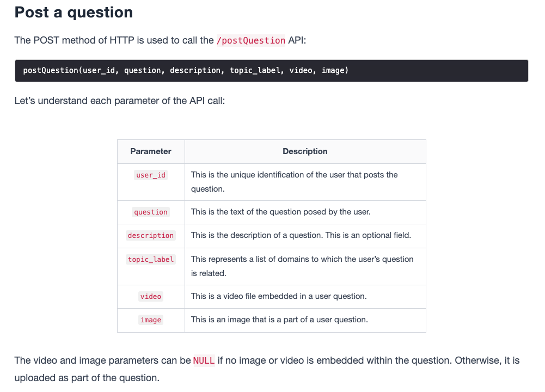Viewport: 545px width, 392px height.
Task: Select the image parameter code label
Action: click(151, 320)
